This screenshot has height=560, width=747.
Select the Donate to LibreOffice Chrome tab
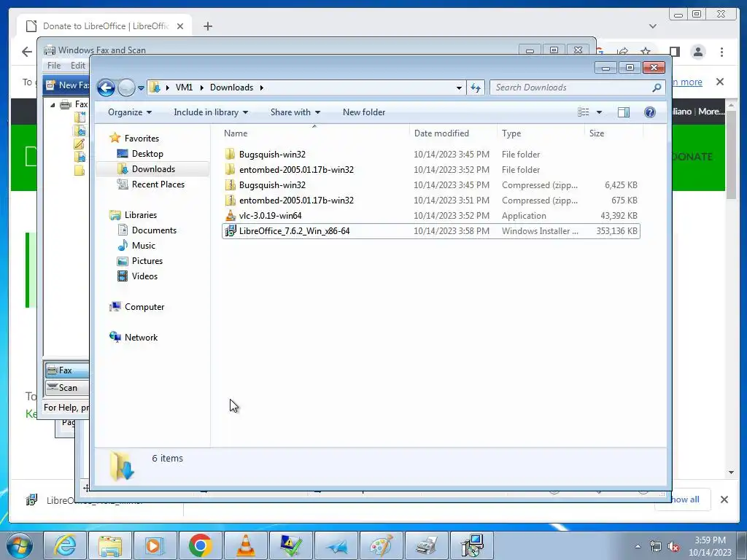(x=105, y=26)
